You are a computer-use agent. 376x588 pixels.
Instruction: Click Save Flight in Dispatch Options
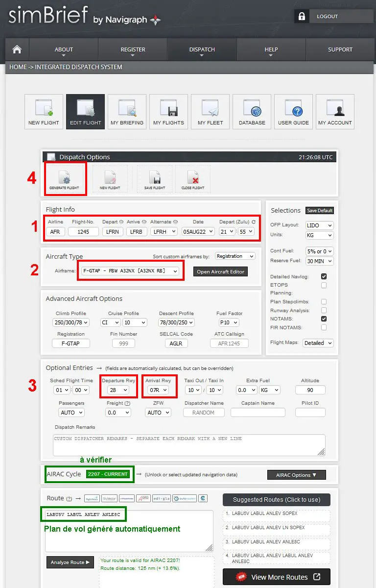(x=155, y=179)
